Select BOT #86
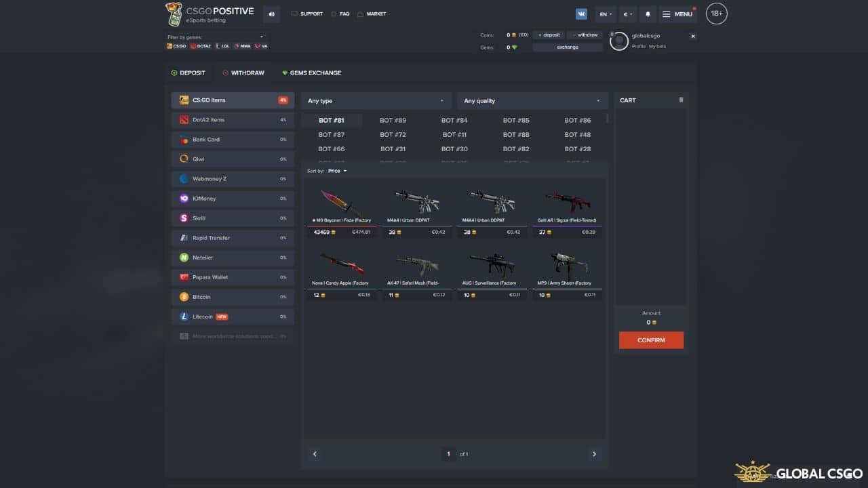This screenshot has width=868, height=488. click(578, 121)
